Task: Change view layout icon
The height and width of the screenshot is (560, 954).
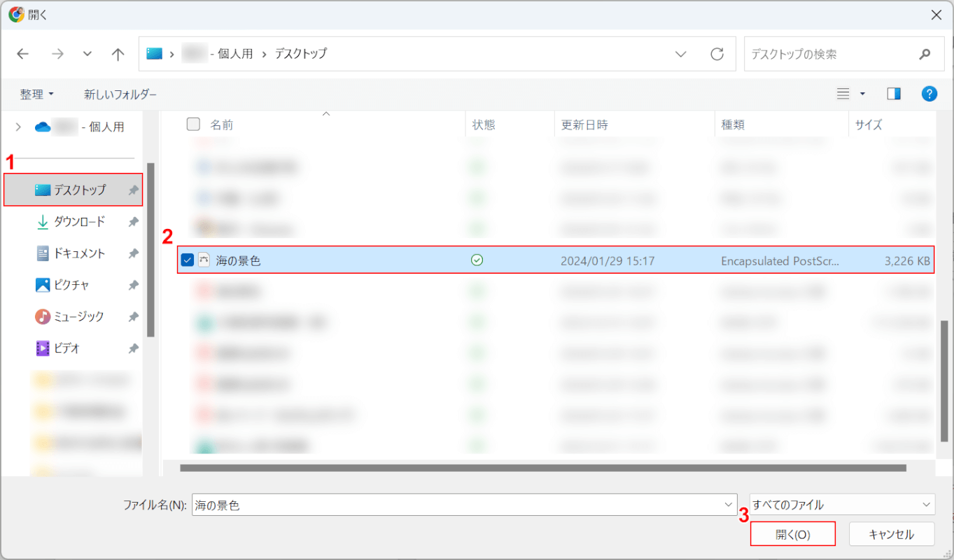Action: (x=843, y=94)
